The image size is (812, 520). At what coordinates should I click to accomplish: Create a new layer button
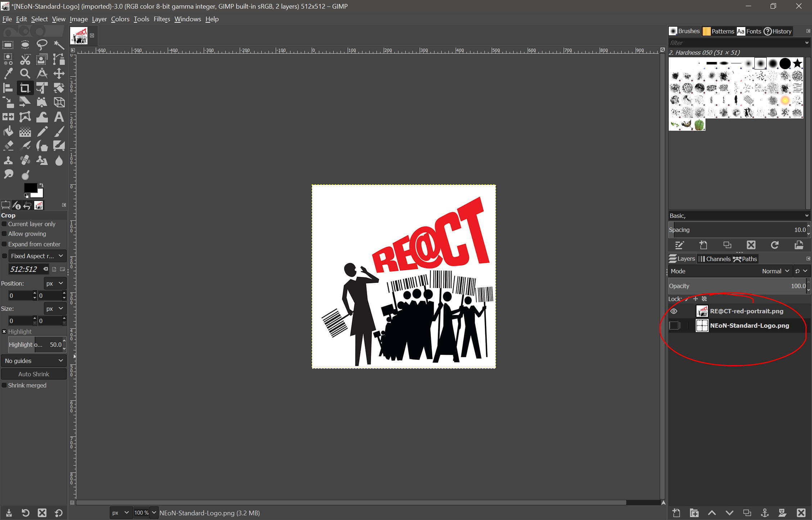point(676,513)
